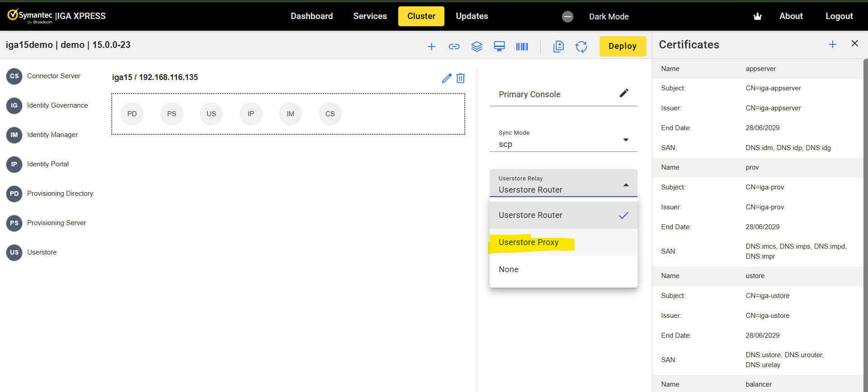The image size is (868, 392).
Task: Delete the iga15 node with trash icon
Action: coord(460,78)
